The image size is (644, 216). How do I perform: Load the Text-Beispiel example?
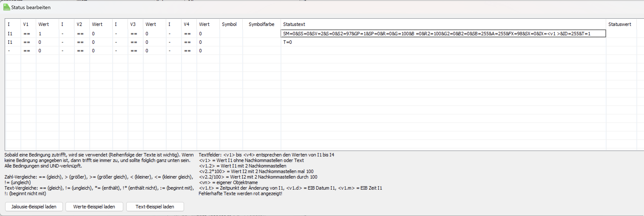(x=155, y=206)
